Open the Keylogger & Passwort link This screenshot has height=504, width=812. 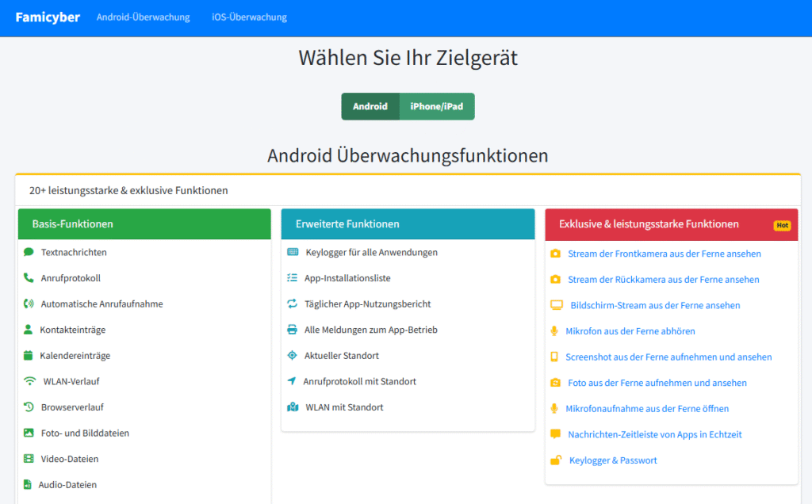click(x=613, y=460)
